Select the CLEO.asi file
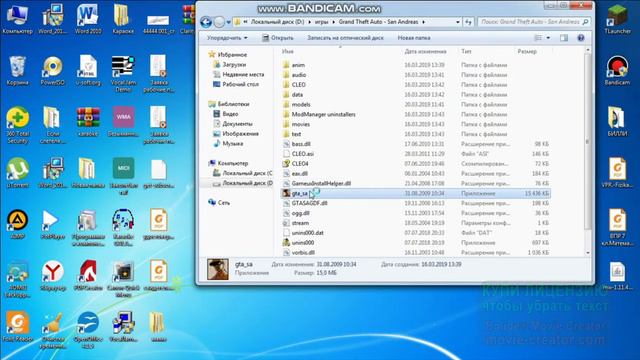The image size is (640, 360). pyautogui.click(x=302, y=154)
